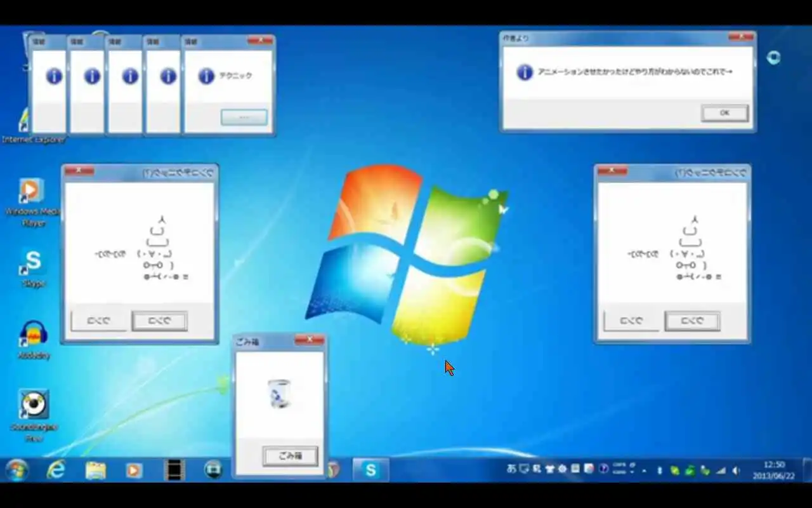The width and height of the screenshot is (812, 508).
Task: Close the left mirrored ASCII-art dialog
Action: pos(79,171)
